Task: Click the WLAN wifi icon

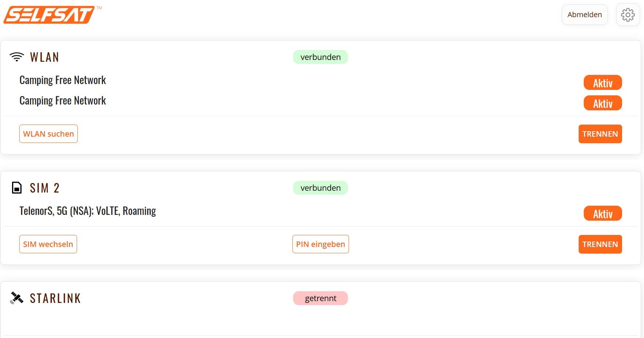Action: pyautogui.click(x=17, y=57)
